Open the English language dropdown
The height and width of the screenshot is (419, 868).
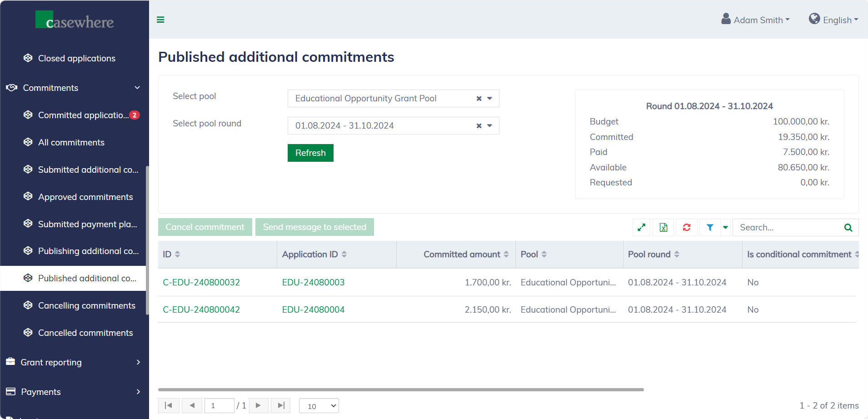tap(833, 20)
